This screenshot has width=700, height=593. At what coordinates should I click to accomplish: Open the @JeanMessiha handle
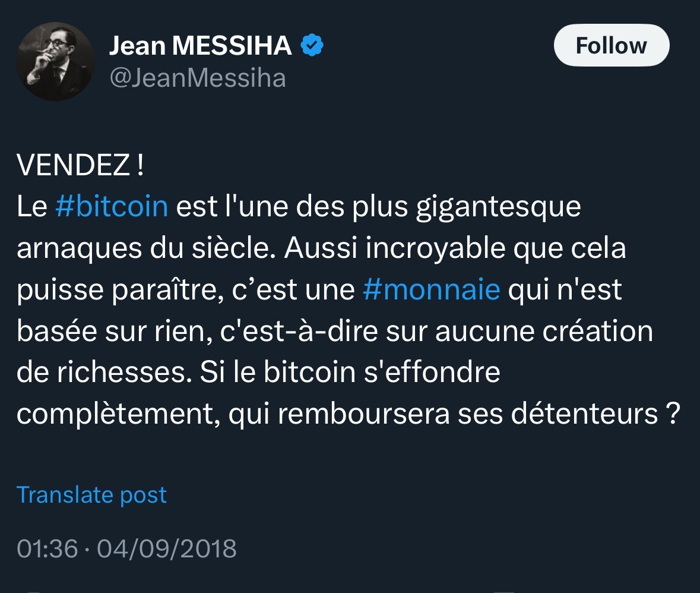[197, 78]
